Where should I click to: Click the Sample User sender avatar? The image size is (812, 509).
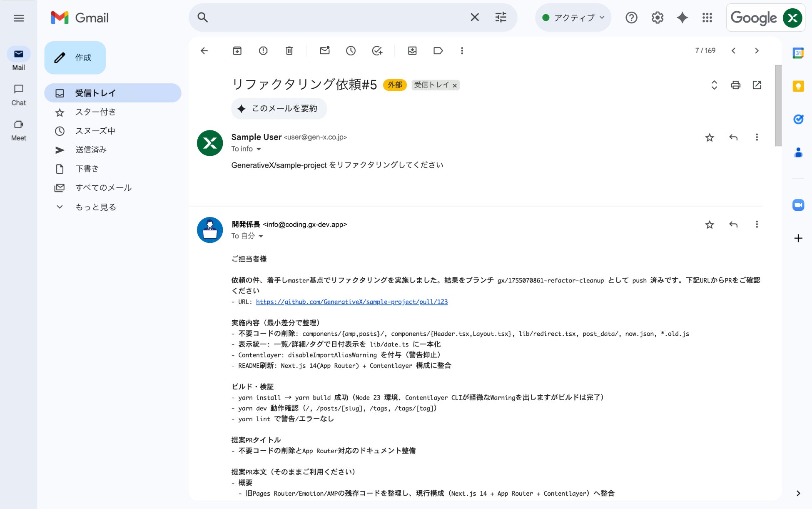pos(210,143)
